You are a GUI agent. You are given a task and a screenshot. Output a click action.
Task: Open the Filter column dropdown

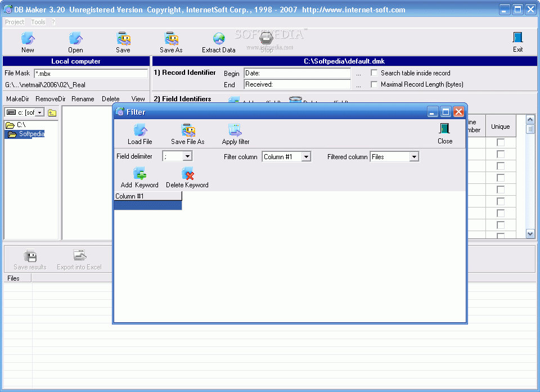(306, 157)
